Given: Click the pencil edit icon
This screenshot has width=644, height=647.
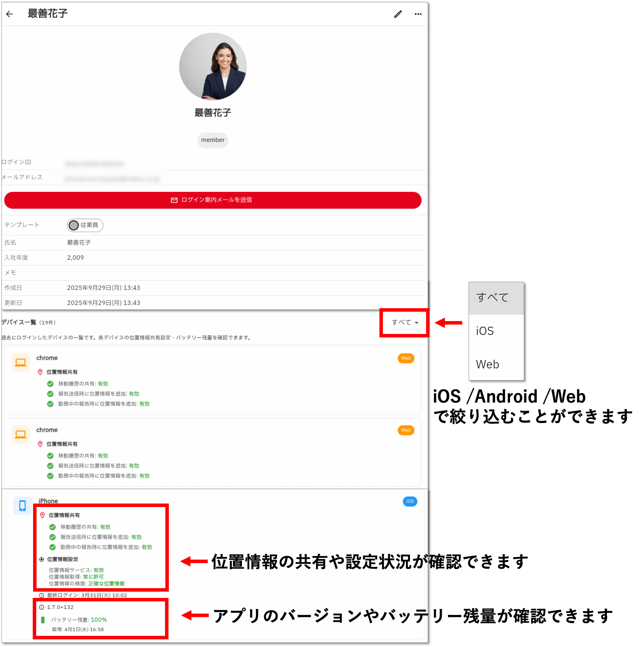Looking at the screenshot, I should point(398,14).
